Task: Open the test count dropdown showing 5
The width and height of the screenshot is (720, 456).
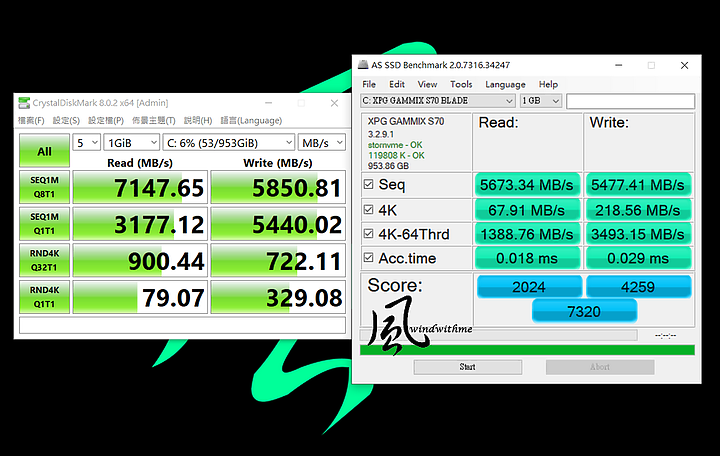Action: click(x=86, y=143)
